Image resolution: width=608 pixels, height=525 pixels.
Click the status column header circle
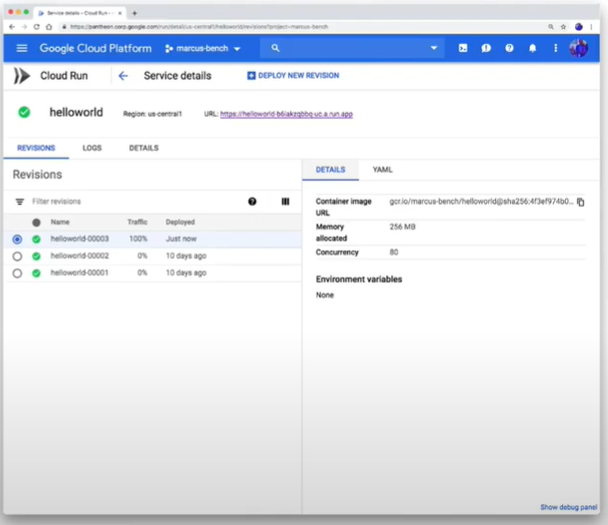click(x=36, y=223)
